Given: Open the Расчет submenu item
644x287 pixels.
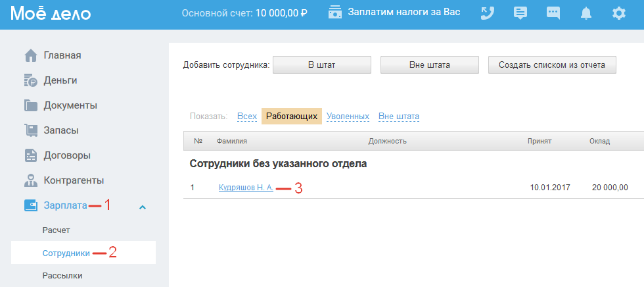Looking at the screenshot, I should (57, 230).
